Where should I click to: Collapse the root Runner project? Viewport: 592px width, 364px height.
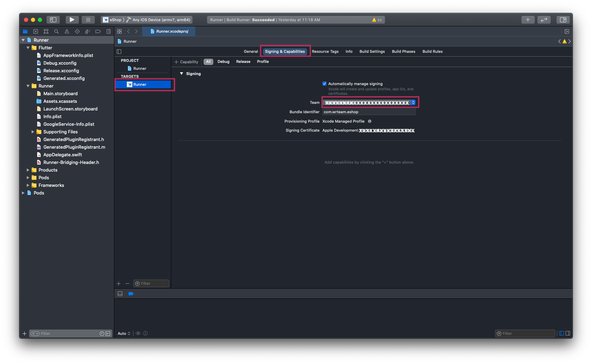point(23,40)
